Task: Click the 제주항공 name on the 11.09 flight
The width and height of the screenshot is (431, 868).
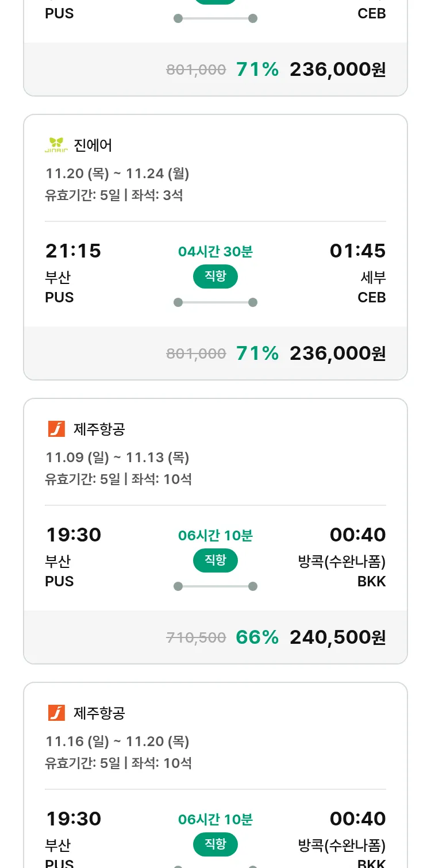Action: 99,429
